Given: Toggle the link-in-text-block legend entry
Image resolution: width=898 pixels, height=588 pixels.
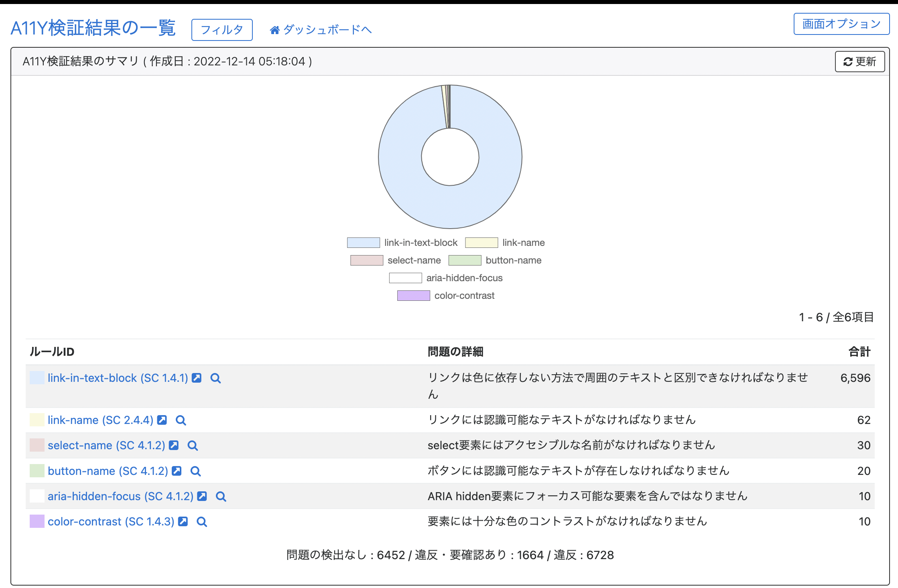Looking at the screenshot, I should [x=363, y=242].
